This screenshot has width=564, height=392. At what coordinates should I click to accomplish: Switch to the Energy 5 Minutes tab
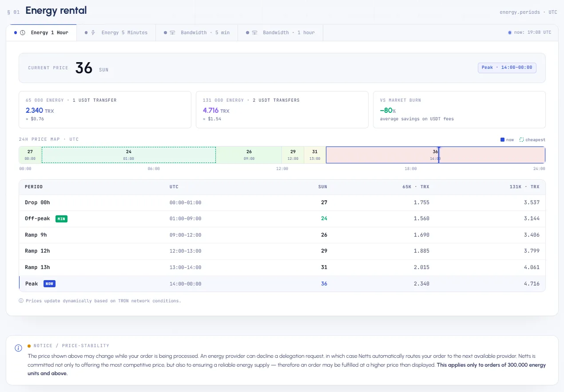pos(116,33)
